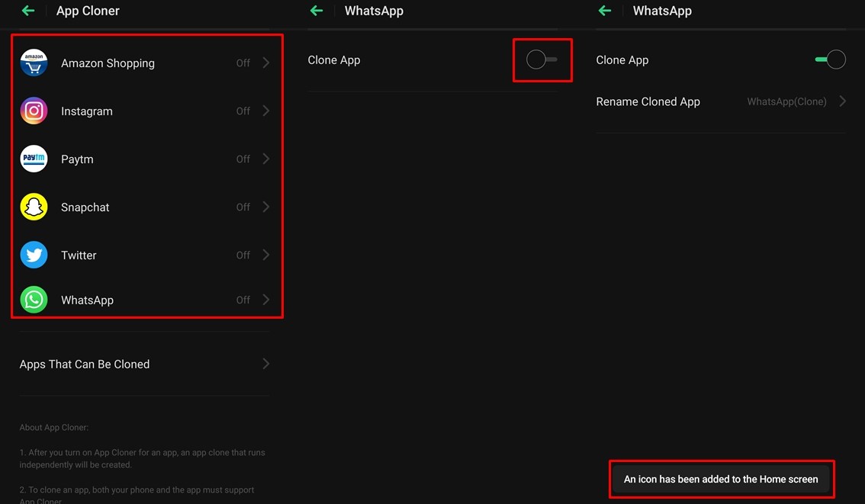Open Twitter clone settings
This screenshot has width=865, height=504.
point(144,255)
